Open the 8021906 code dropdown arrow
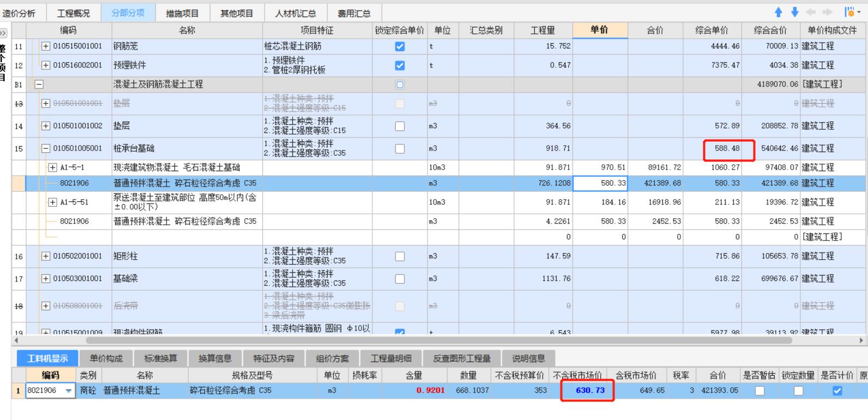The height and width of the screenshot is (420, 868). [x=69, y=391]
